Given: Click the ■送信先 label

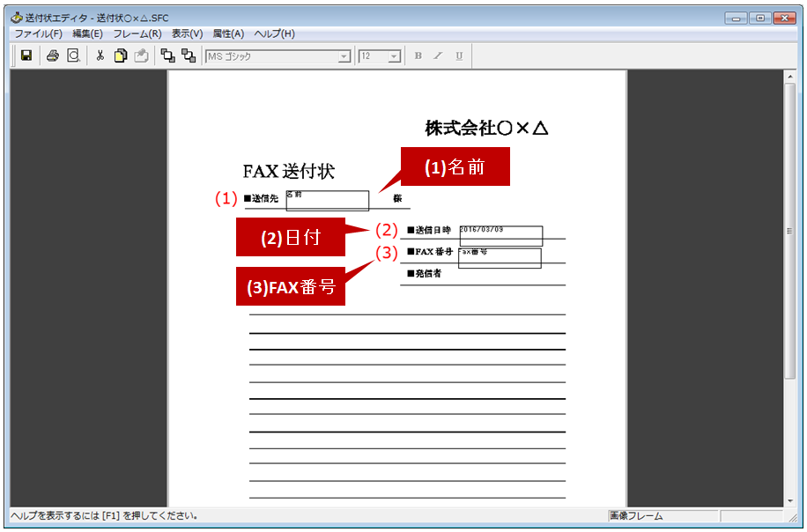Looking at the screenshot, I should [261, 198].
